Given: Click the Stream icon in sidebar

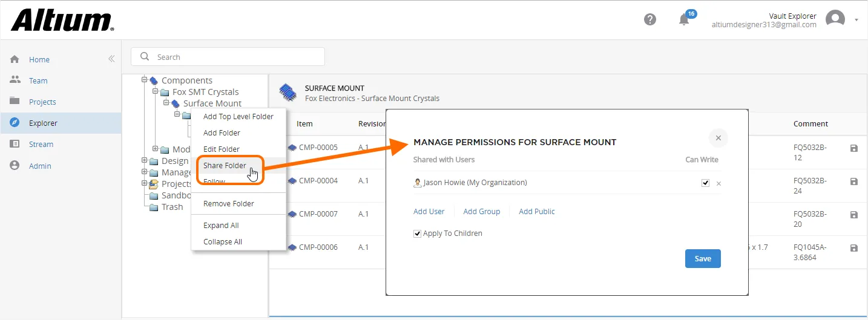Looking at the screenshot, I should click(15, 144).
